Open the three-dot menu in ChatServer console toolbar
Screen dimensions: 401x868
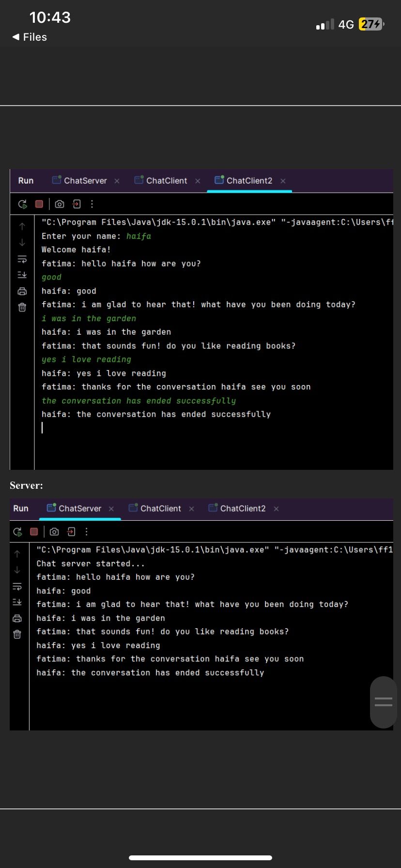pos(87,532)
